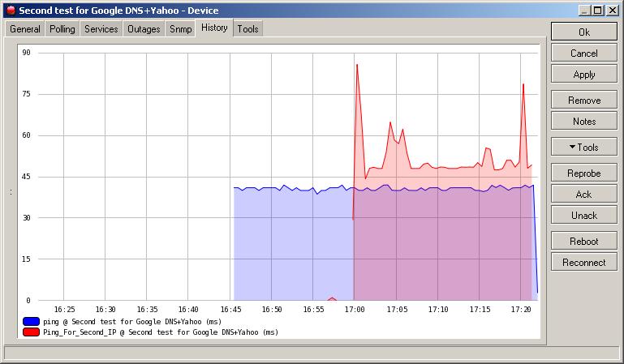The height and width of the screenshot is (364, 624).
Task: Click the 45 value on the y-axis
Action: 26,177
